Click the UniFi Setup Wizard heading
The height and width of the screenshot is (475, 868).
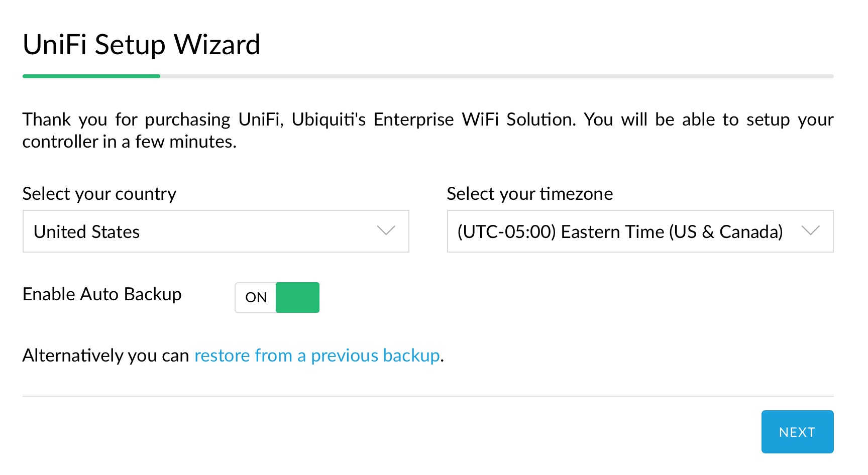click(x=142, y=44)
